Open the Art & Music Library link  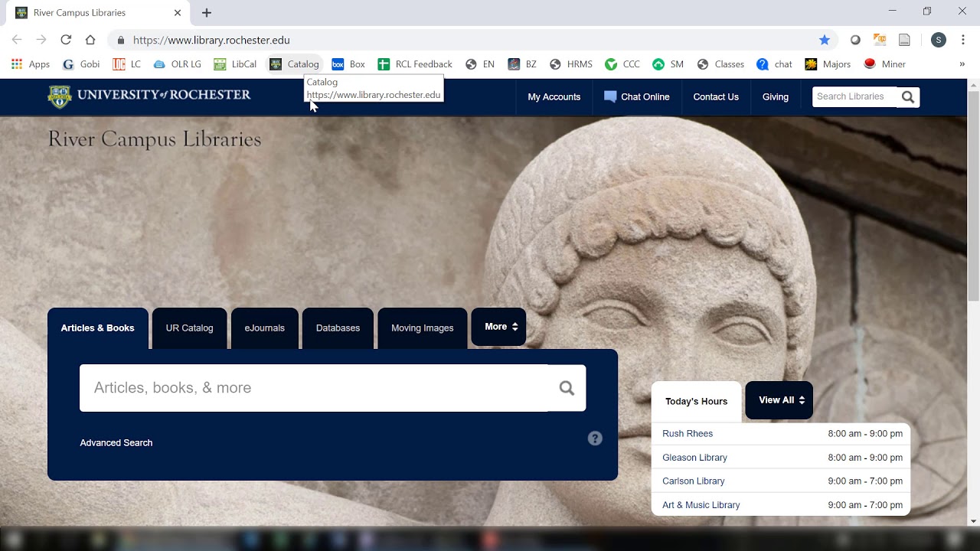click(x=701, y=504)
